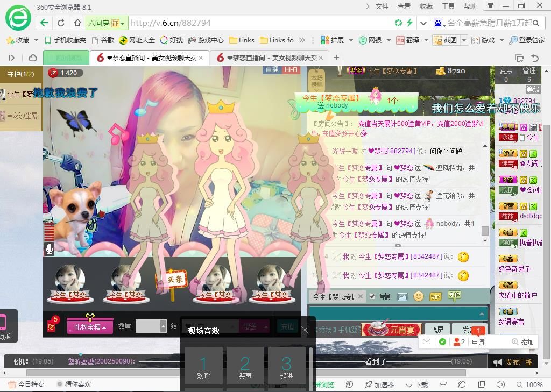Take a screenshot with 截图 tool
This screenshot has height=392, width=551.
pyautogui.click(x=446, y=40)
